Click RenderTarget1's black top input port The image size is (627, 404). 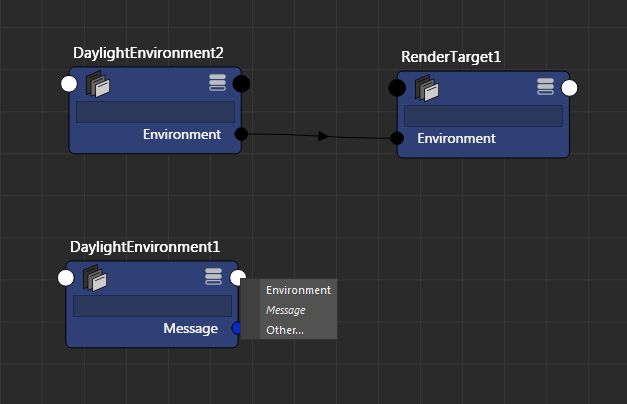pos(397,88)
